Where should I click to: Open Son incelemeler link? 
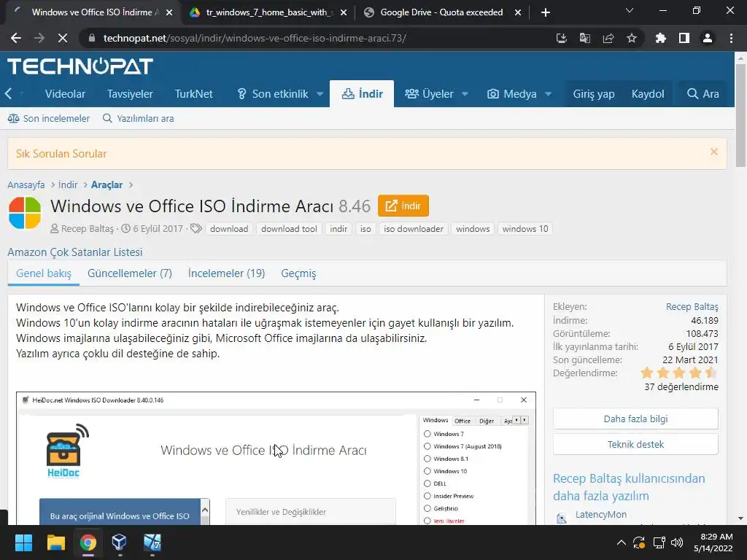49,119
